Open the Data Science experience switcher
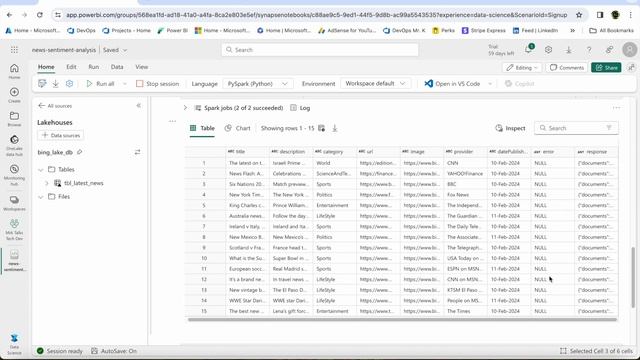The width and height of the screenshot is (640, 360). pyautogui.click(x=14, y=344)
